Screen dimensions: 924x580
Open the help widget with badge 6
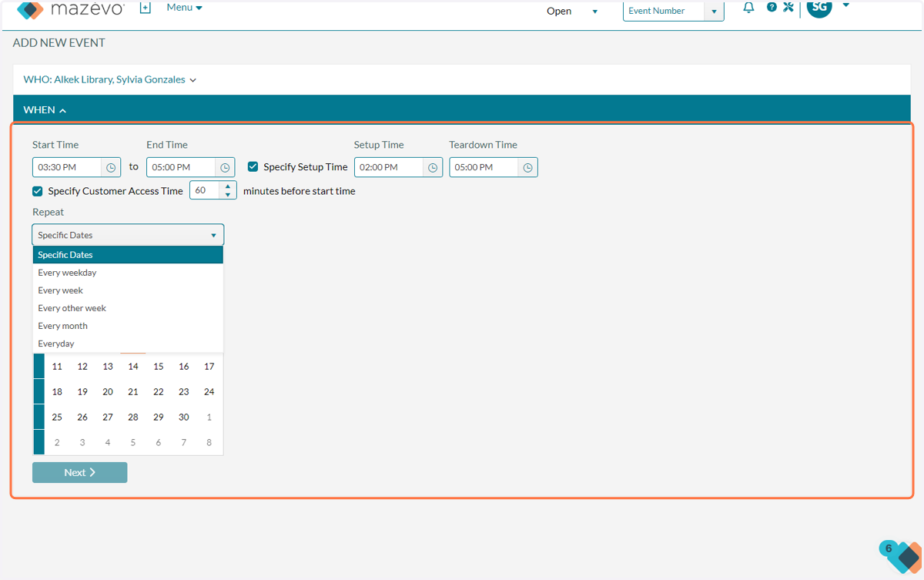pyautogui.click(x=902, y=556)
